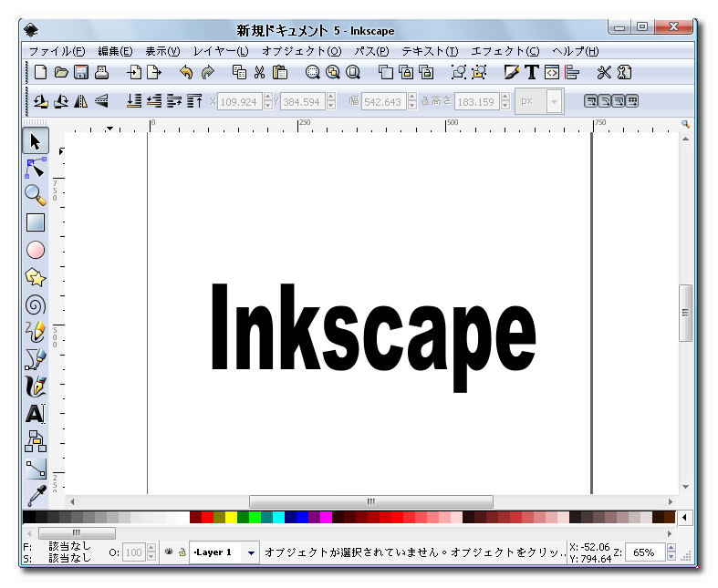
Task: Click the vertical canvas scrollbar thumb
Action: tap(685, 313)
